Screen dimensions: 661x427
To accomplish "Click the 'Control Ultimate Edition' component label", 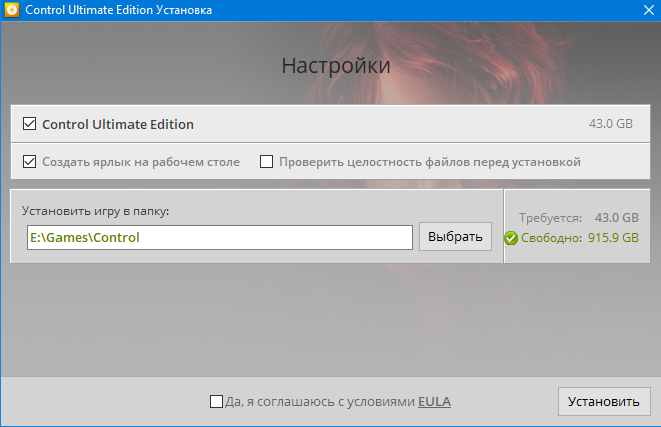I will tap(118, 124).
